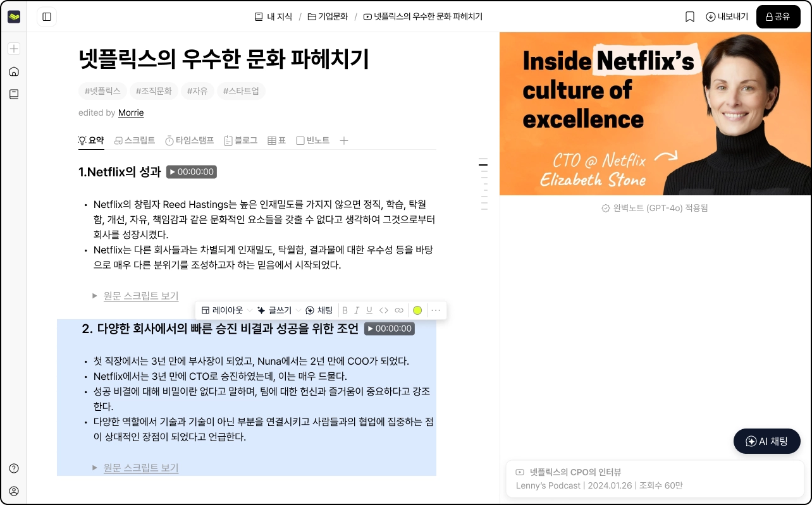The width and height of the screenshot is (812, 505).
Task: Click the #넷플릭스 tag
Action: click(102, 91)
